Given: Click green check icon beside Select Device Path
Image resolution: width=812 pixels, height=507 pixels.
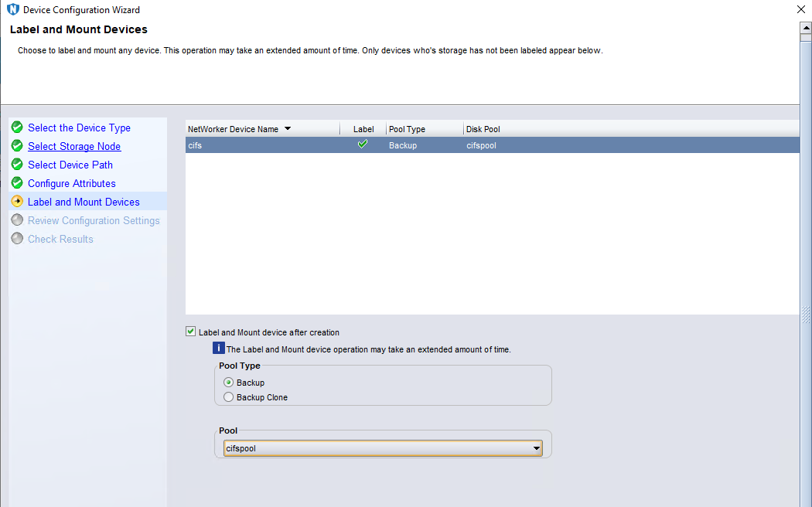Looking at the screenshot, I should click(x=17, y=165).
